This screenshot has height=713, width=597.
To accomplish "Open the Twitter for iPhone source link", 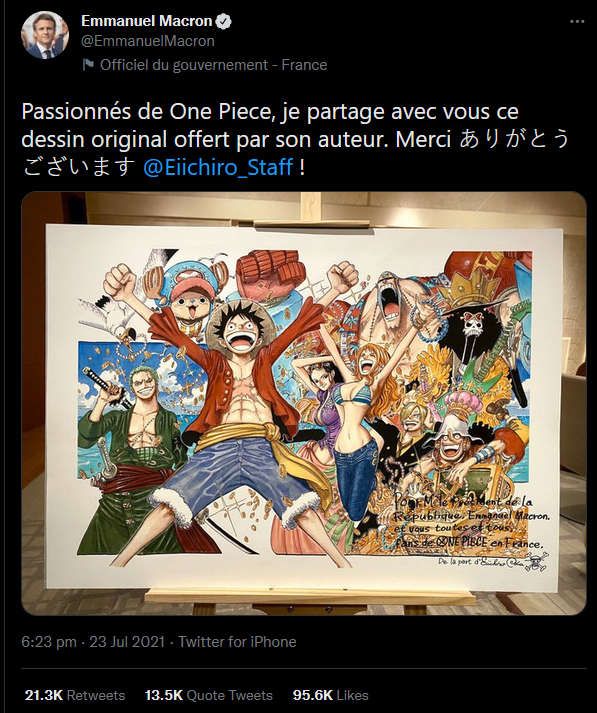I will [237, 642].
